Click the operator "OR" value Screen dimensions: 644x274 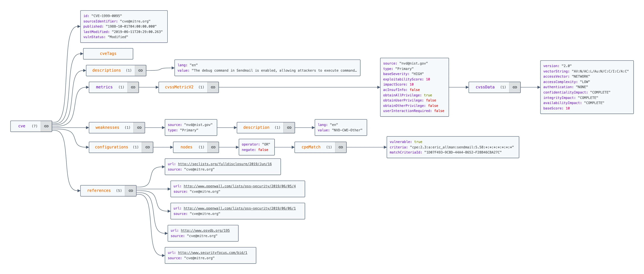coord(266,145)
